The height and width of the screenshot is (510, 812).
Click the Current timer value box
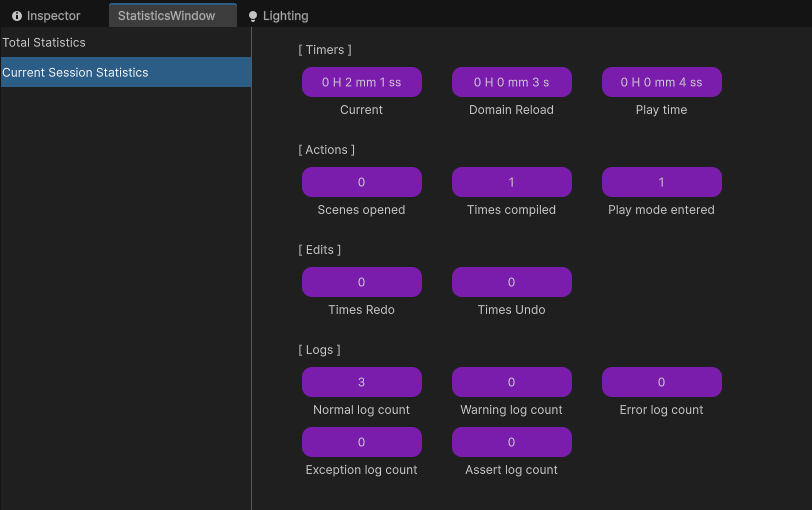click(361, 82)
